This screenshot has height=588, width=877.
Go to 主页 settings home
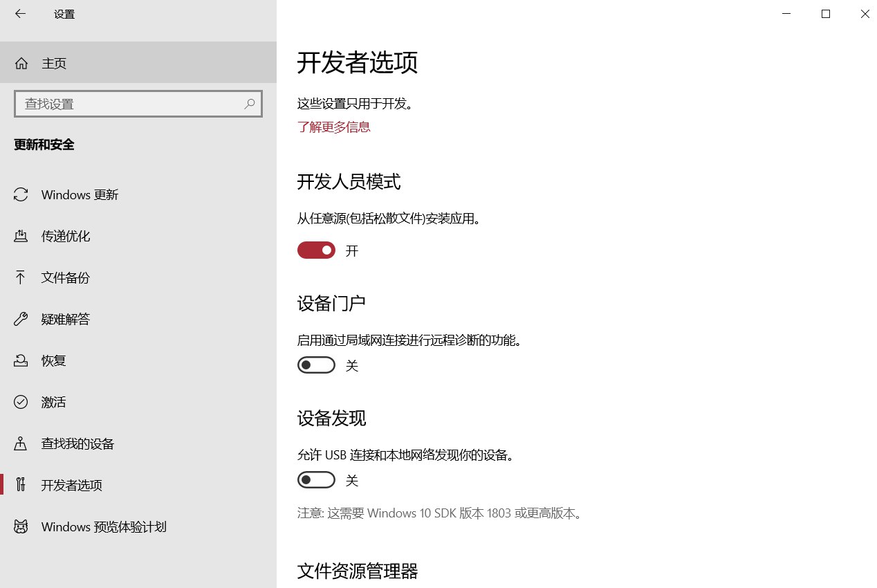[x=54, y=64]
